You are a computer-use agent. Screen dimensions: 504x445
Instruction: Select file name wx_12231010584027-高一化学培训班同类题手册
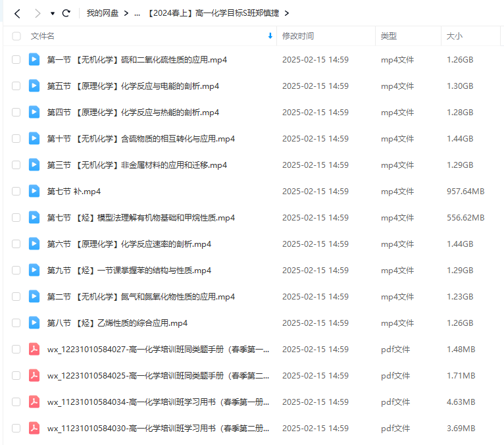158,350
